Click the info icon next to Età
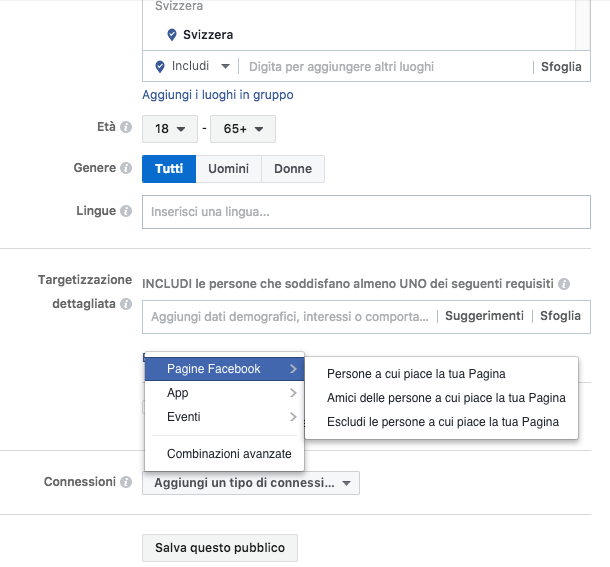The width and height of the screenshot is (610, 567). (x=126, y=127)
